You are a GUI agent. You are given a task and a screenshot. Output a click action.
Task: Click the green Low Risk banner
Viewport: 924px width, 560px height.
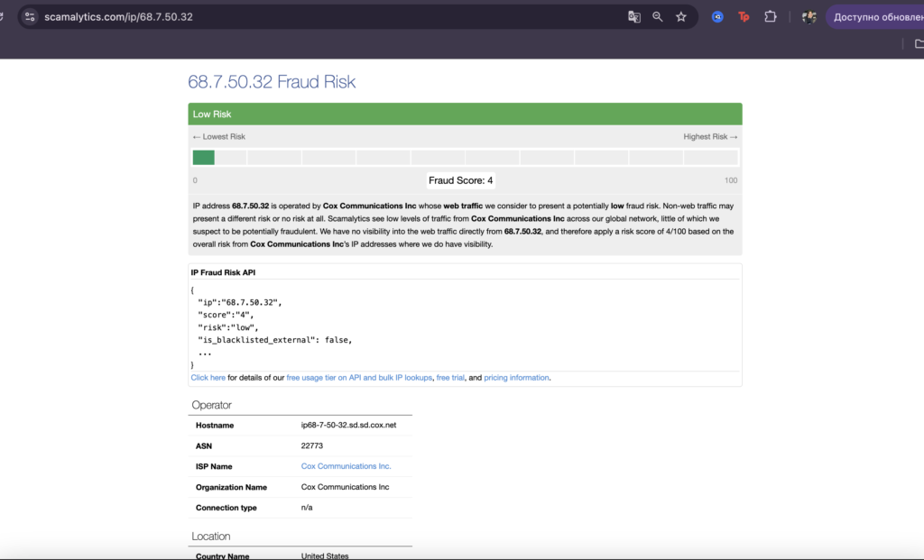click(465, 115)
